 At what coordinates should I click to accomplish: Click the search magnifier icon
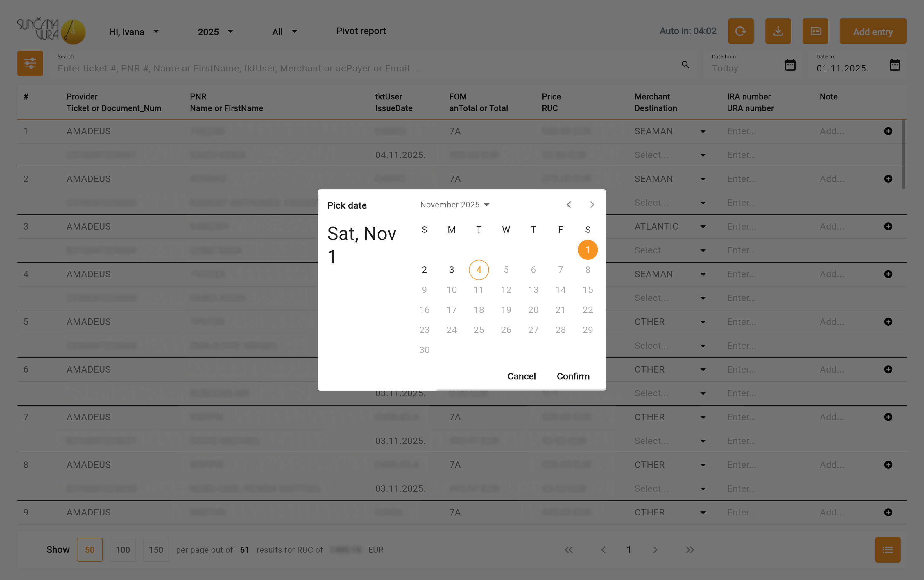685,65
